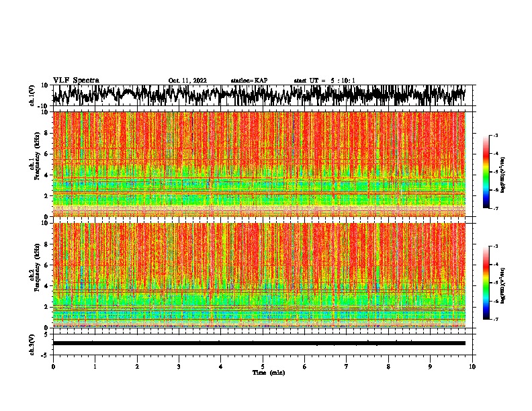
Task: Click the 'station=KAP' label
Action: 249,81
